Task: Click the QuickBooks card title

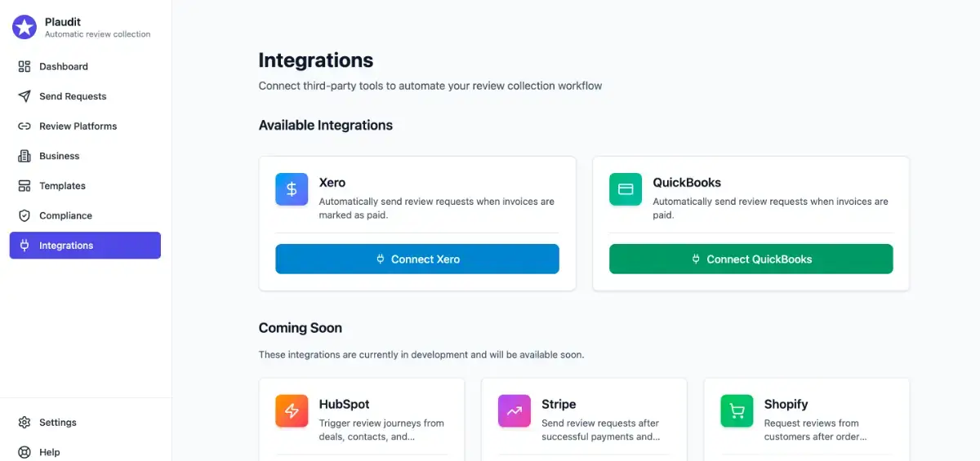Action: [x=687, y=183]
